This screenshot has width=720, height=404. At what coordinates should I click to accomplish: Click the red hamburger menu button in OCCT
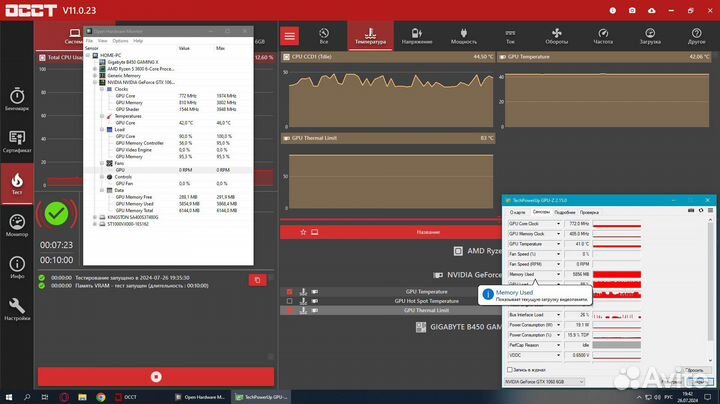click(290, 36)
